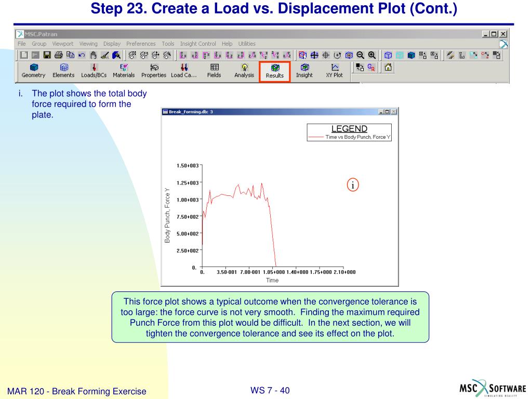Screen dimensions: 532x399
Task: Click the Save database floppy icon
Action: 47,55
